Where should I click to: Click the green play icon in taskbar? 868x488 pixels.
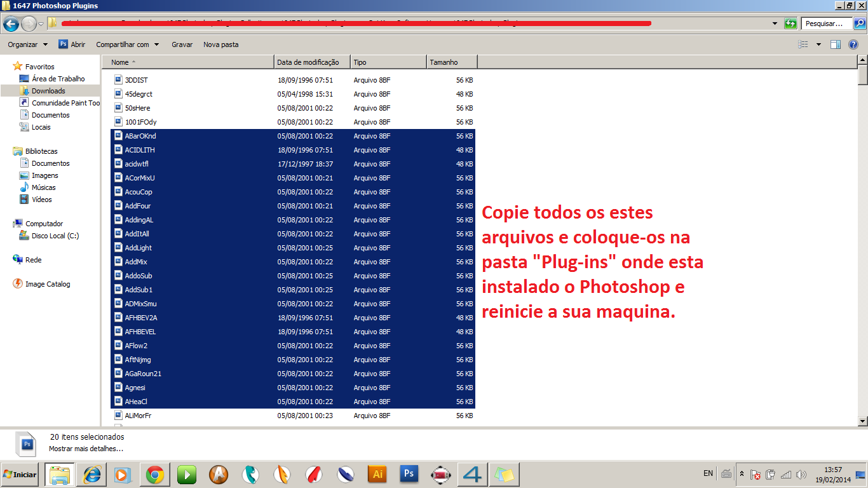(186, 475)
